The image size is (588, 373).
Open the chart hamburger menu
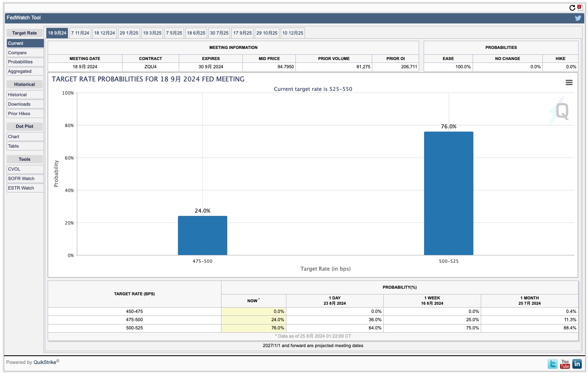[569, 83]
